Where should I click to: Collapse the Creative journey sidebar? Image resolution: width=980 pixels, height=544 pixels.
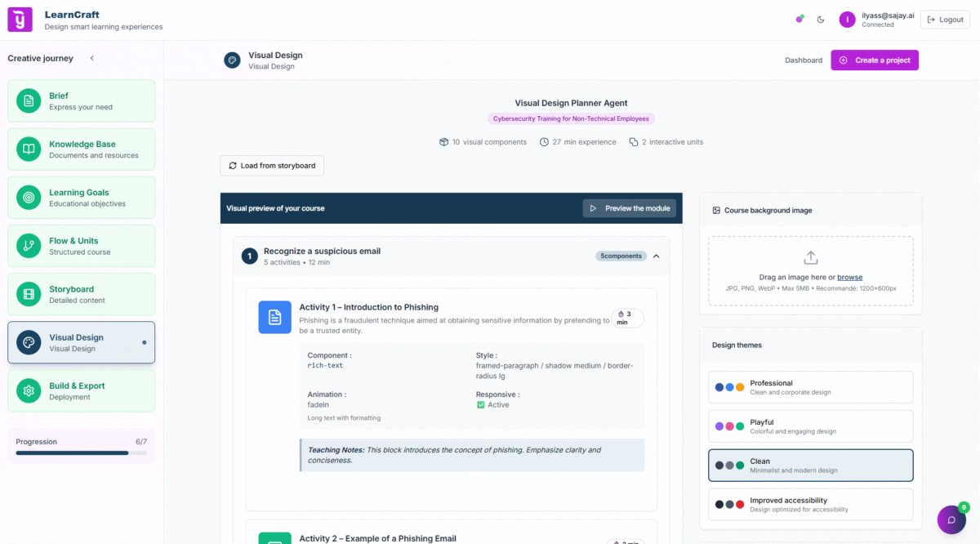(92, 58)
